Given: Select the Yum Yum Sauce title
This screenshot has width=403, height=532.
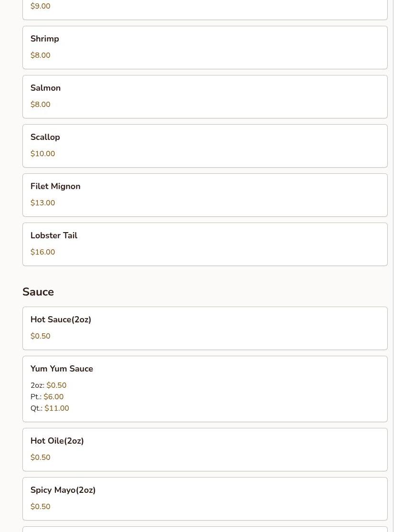Looking at the screenshot, I should 62,369.
